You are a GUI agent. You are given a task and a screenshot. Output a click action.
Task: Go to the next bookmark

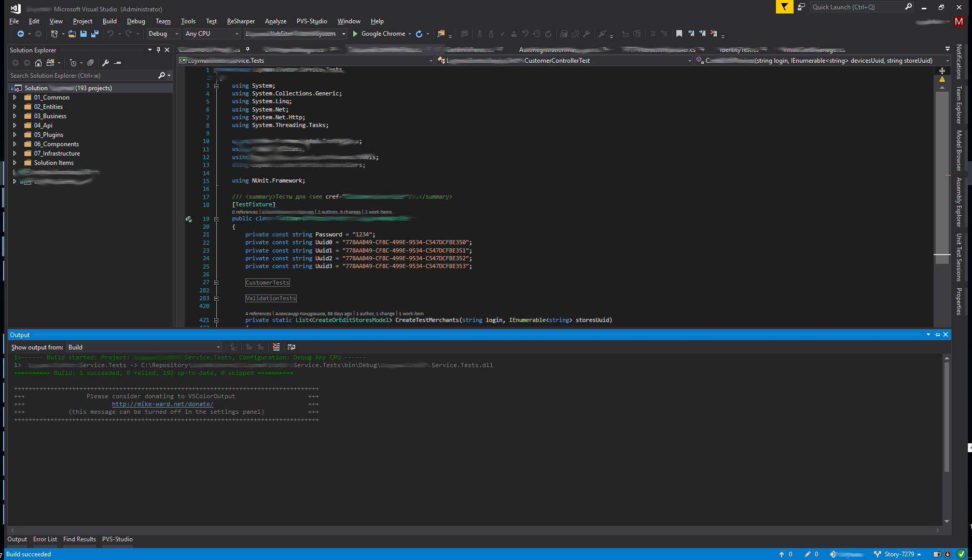[x=702, y=34]
